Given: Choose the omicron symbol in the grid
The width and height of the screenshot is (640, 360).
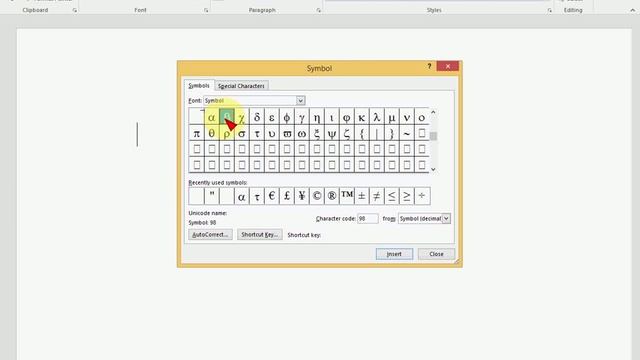Looking at the screenshot, I should pyautogui.click(x=422, y=117).
